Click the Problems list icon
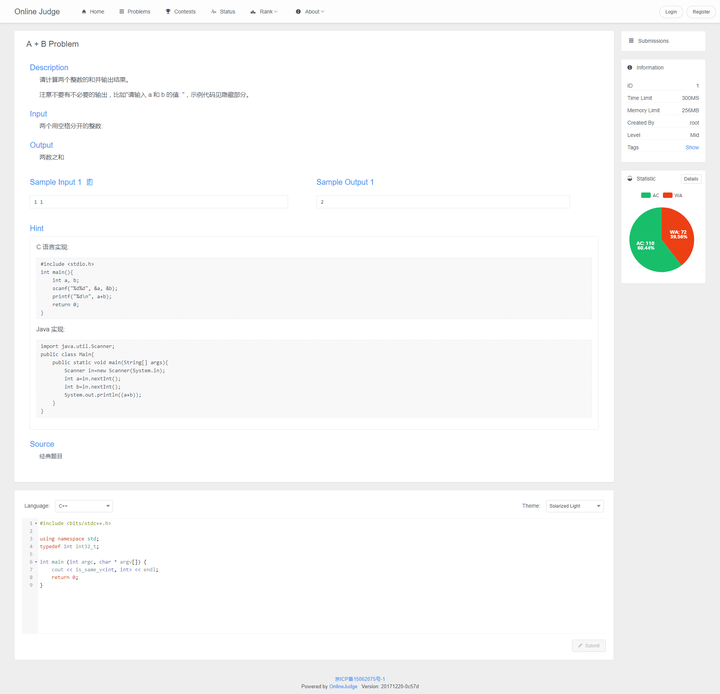The image size is (720, 694). click(122, 12)
